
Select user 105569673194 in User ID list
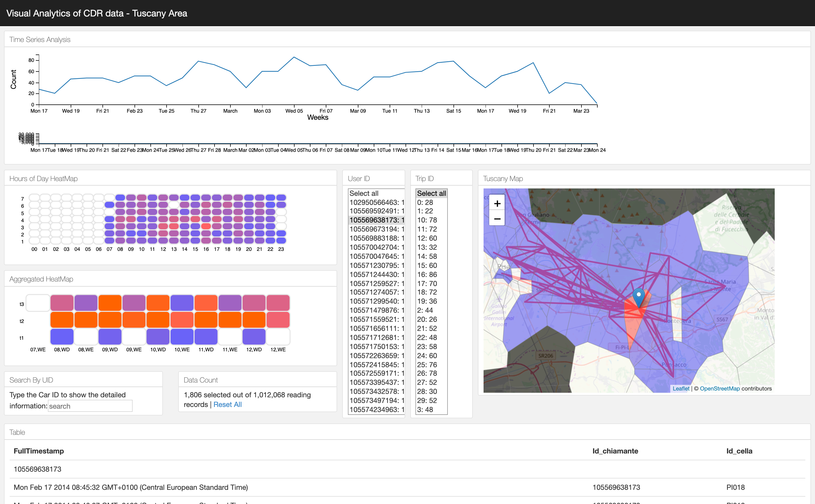(x=376, y=229)
